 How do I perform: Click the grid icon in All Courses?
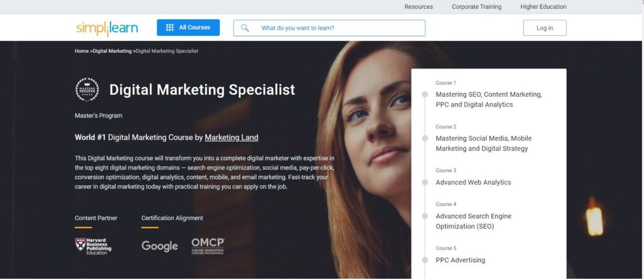click(170, 28)
